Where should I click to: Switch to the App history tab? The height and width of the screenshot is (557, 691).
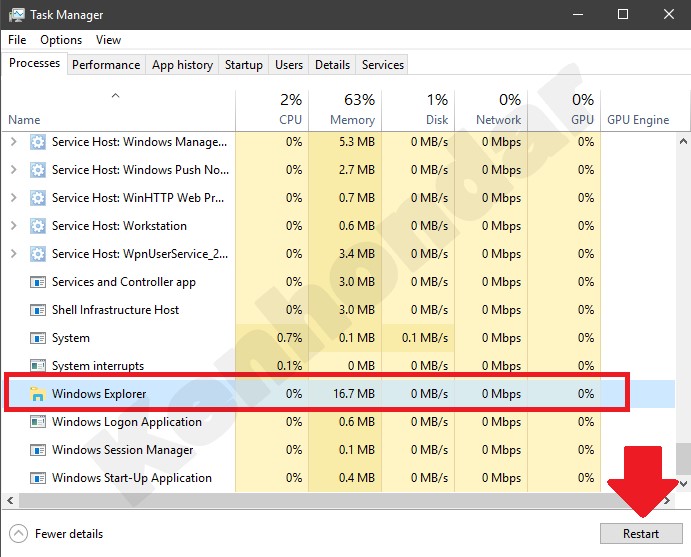(x=182, y=65)
